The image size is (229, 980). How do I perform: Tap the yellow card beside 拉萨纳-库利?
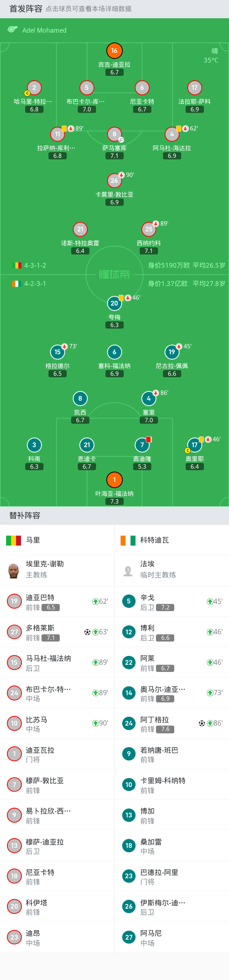point(64,129)
